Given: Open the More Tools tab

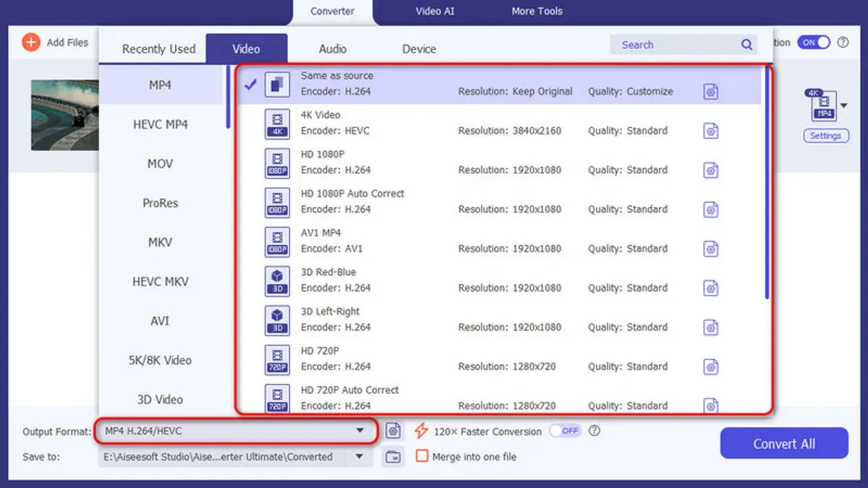Looking at the screenshot, I should coord(537,12).
